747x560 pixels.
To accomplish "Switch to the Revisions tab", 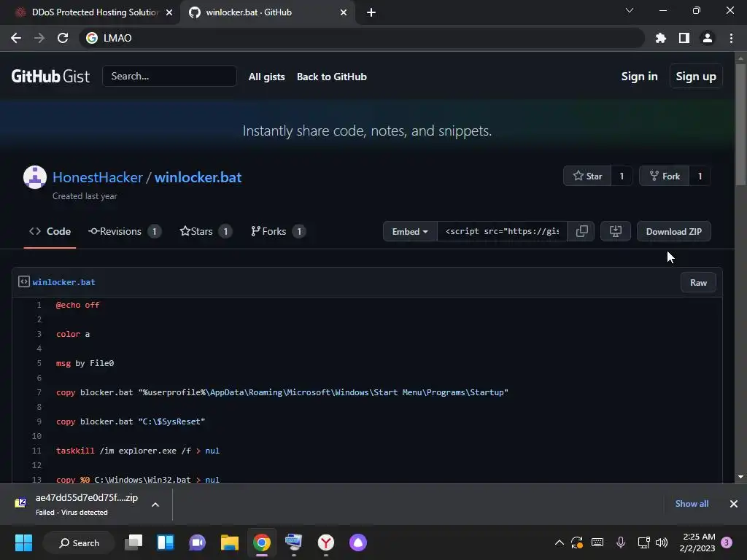I will (x=125, y=231).
